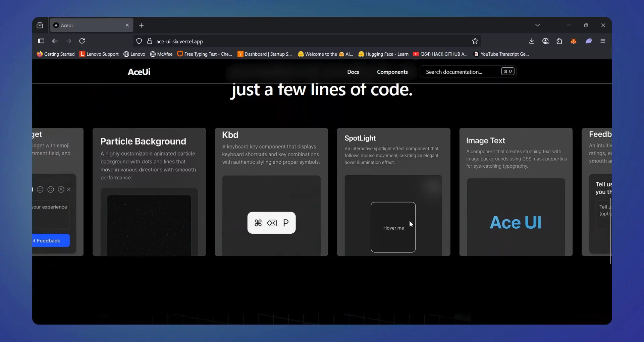644x342 pixels.
Task: Open the Docs navigation link
Action: click(x=353, y=72)
